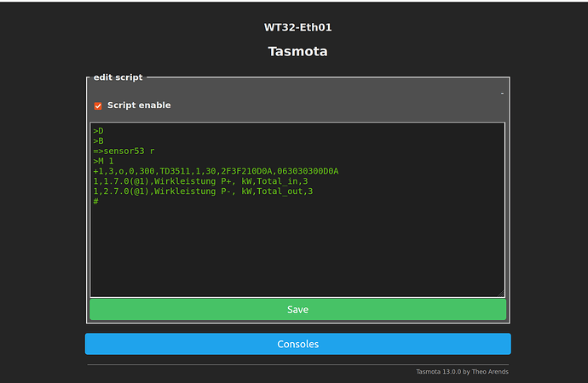Click the "#" terminator line
The image size is (588, 383).
[x=96, y=202]
